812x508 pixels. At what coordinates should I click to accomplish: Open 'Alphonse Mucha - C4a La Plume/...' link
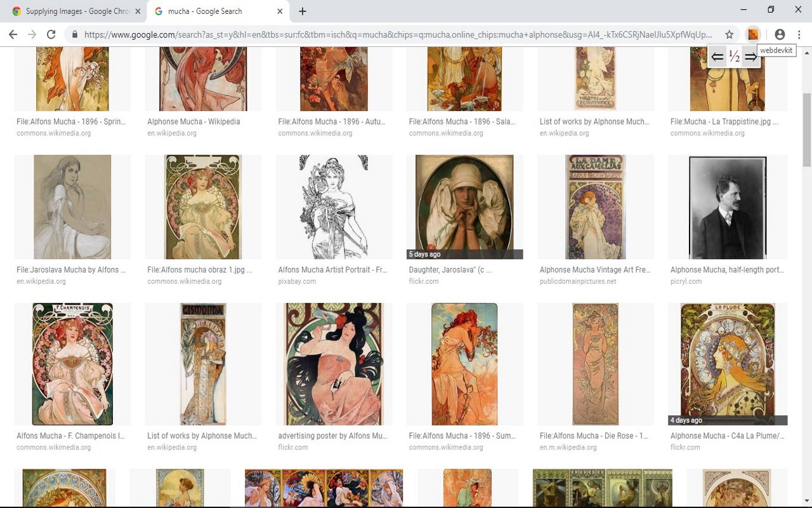click(727, 436)
